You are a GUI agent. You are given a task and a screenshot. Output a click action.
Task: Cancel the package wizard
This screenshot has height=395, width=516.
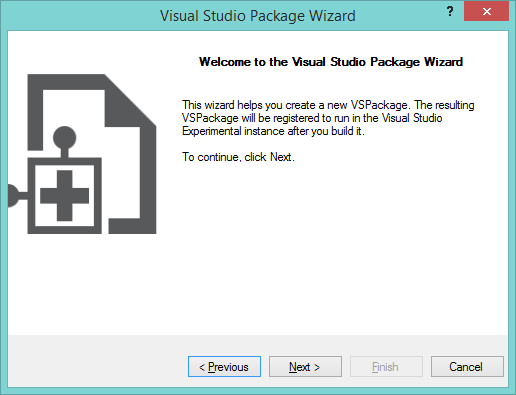coord(467,367)
